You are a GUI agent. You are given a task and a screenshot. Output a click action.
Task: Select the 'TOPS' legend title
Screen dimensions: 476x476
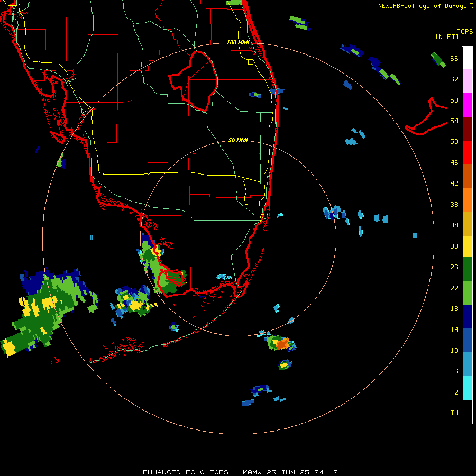465,31
